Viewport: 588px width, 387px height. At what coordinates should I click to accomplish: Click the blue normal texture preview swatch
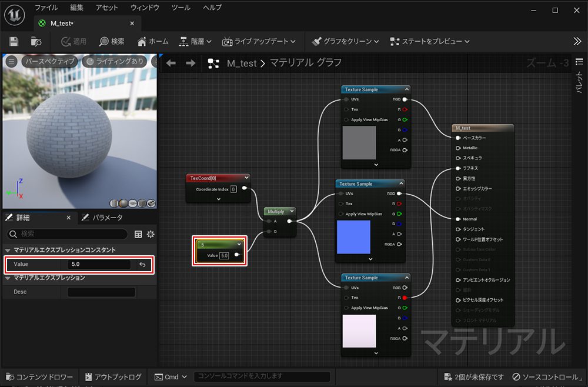pos(353,237)
